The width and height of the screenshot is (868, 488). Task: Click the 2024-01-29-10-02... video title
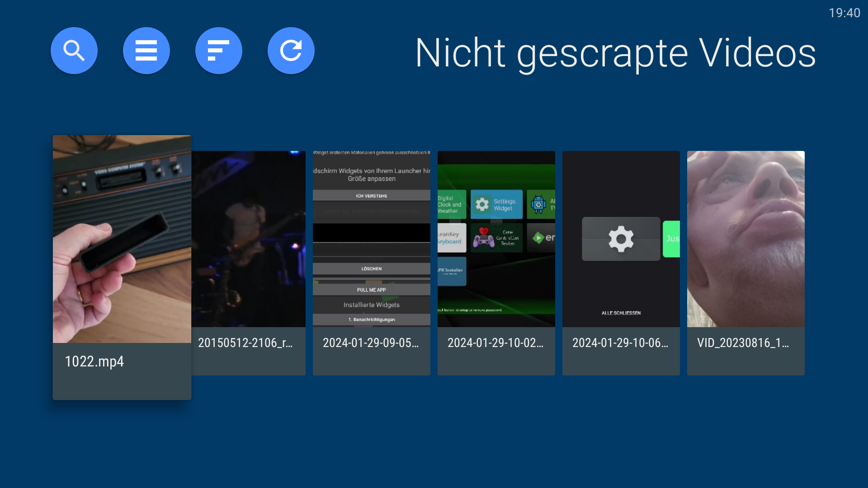coord(495,343)
